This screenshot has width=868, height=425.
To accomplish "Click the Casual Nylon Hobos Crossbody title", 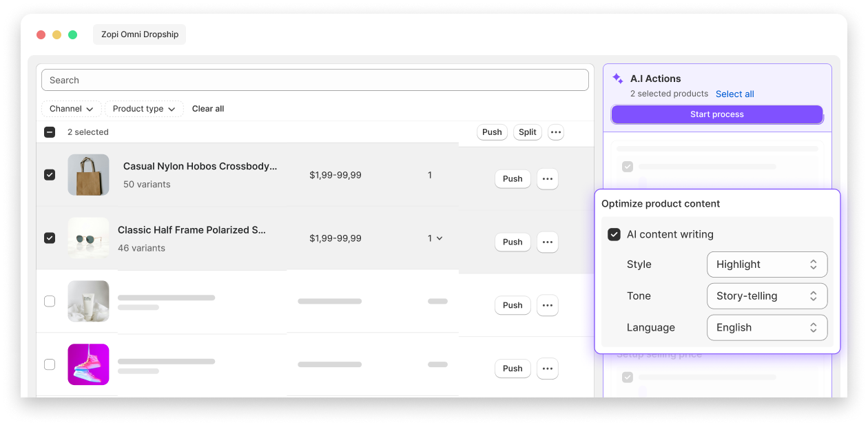I will click(x=200, y=166).
